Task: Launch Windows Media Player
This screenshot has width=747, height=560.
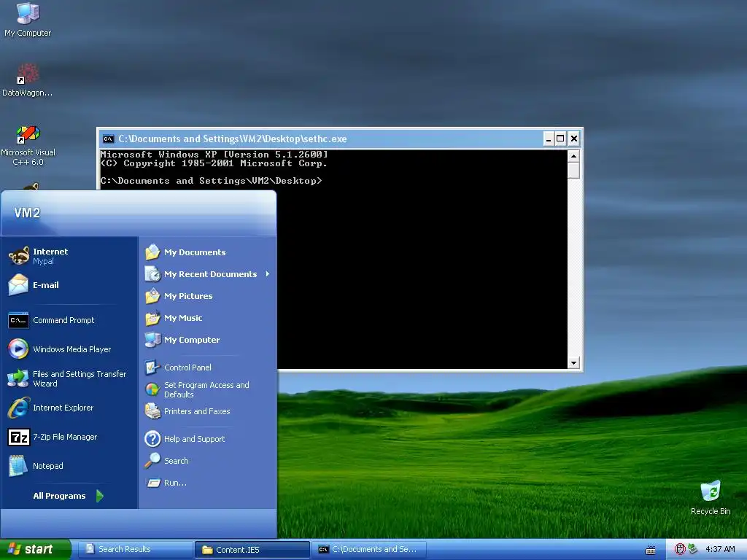Action: (x=69, y=349)
